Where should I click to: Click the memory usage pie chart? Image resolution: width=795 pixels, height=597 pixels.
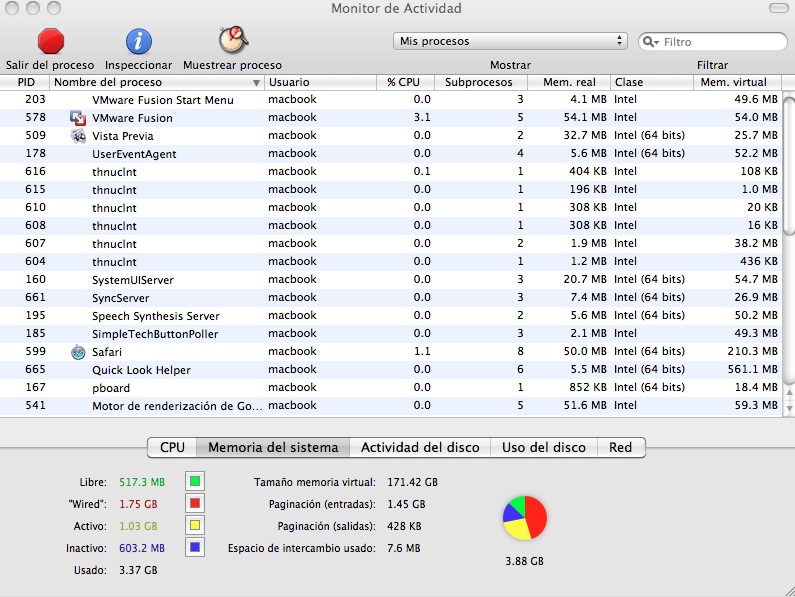tap(525, 518)
